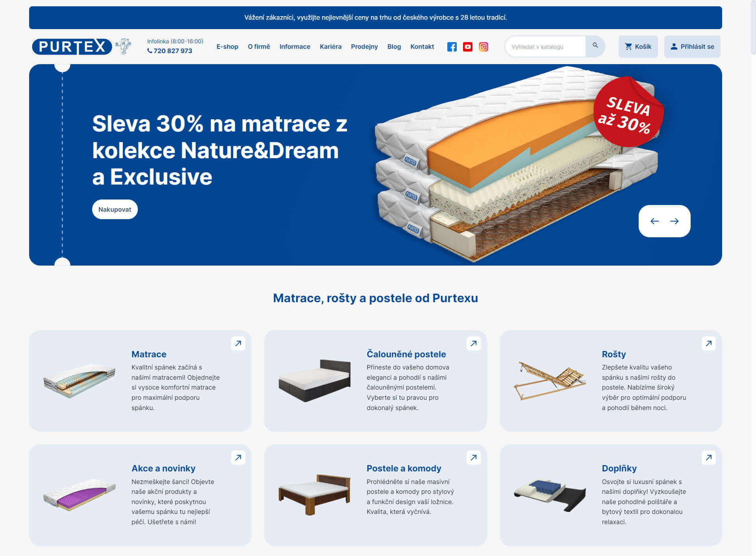Screen dimensions: 756x556
Task: Go to previous banner slide arrow
Action: pos(654,221)
